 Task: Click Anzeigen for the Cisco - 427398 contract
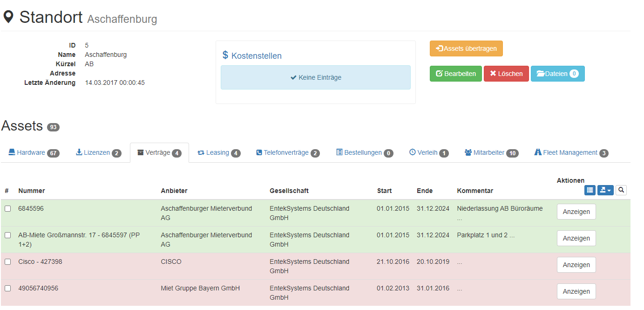coord(576,265)
